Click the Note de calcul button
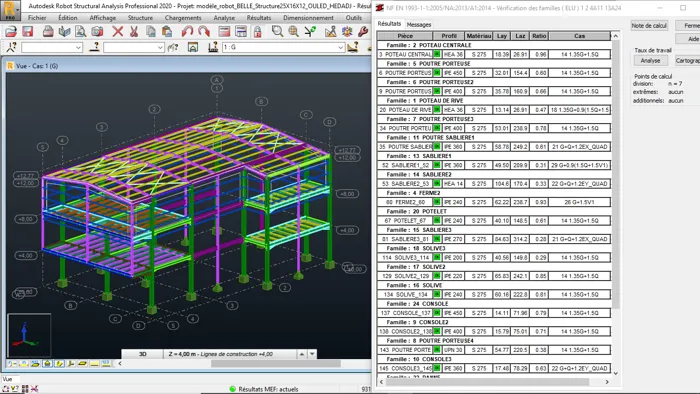The height and width of the screenshot is (394, 700). (x=649, y=25)
